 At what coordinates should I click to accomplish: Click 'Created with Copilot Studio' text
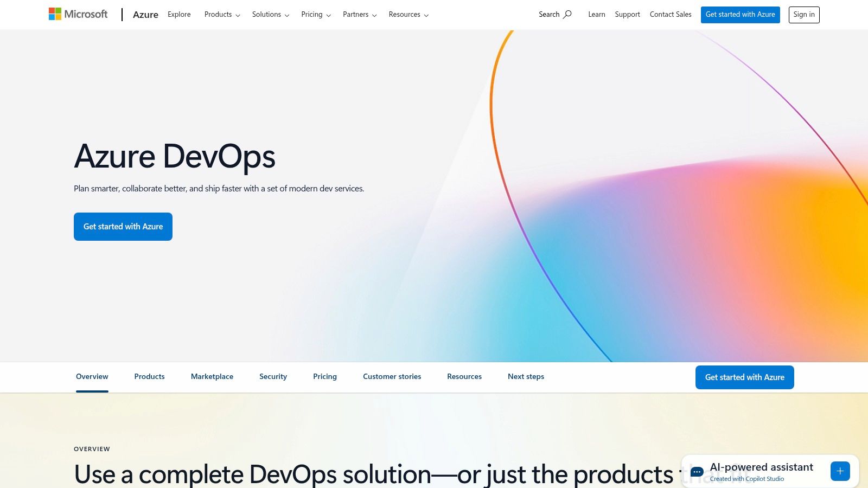pos(746,479)
